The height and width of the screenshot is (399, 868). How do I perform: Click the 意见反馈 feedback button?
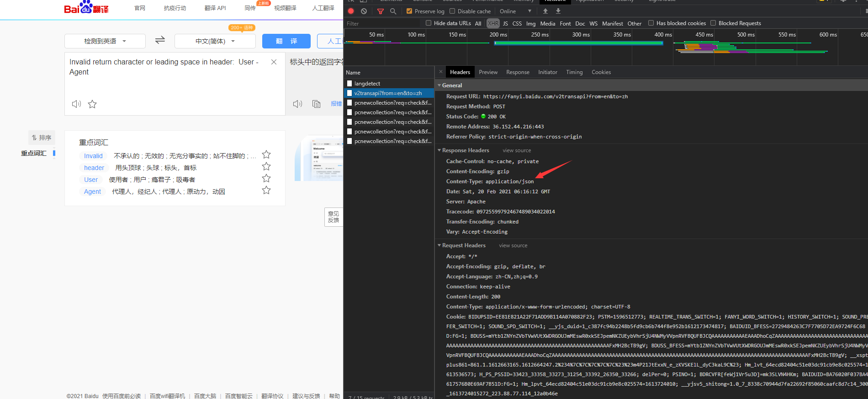(333, 217)
